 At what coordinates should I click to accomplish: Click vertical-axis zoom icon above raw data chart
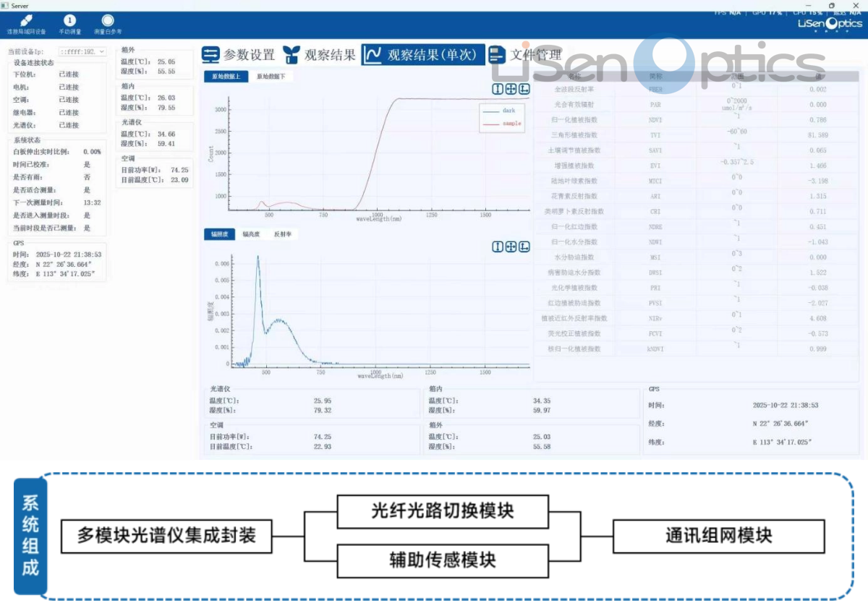[x=498, y=89]
